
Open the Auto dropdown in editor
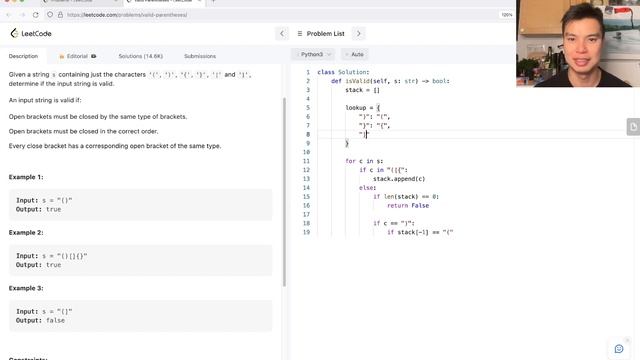tap(355, 54)
